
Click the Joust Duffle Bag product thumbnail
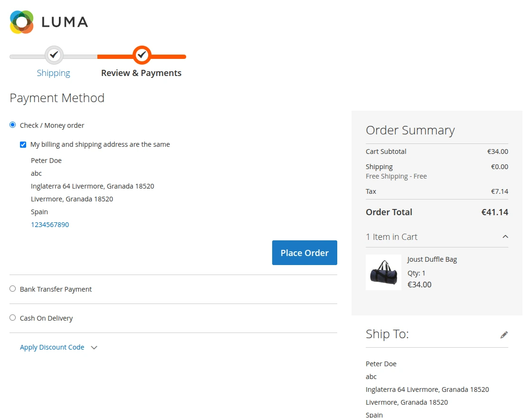pos(383,272)
